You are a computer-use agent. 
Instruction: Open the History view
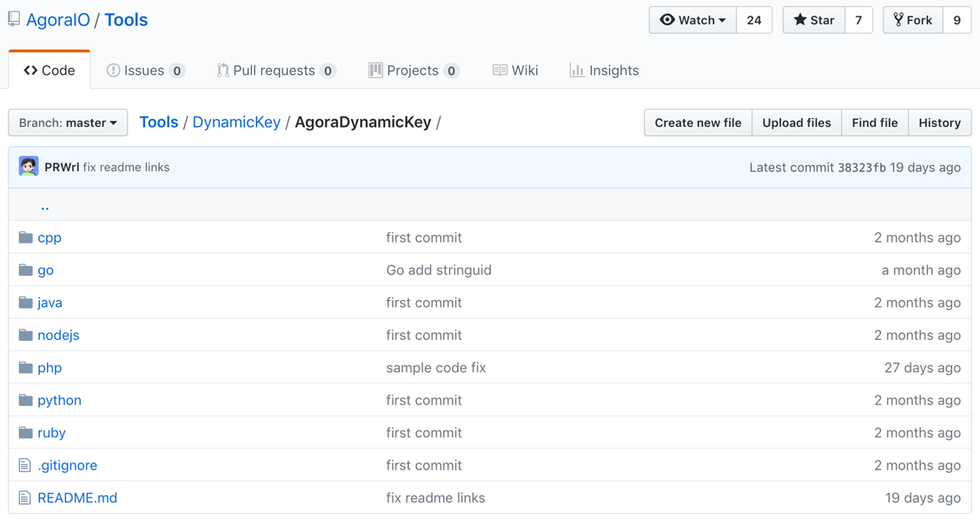point(939,123)
